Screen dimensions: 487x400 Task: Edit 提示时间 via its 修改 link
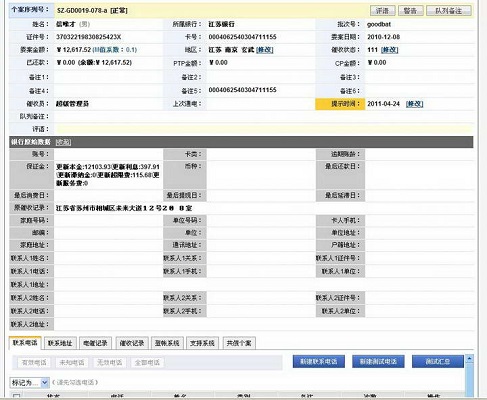coord(414,104)
